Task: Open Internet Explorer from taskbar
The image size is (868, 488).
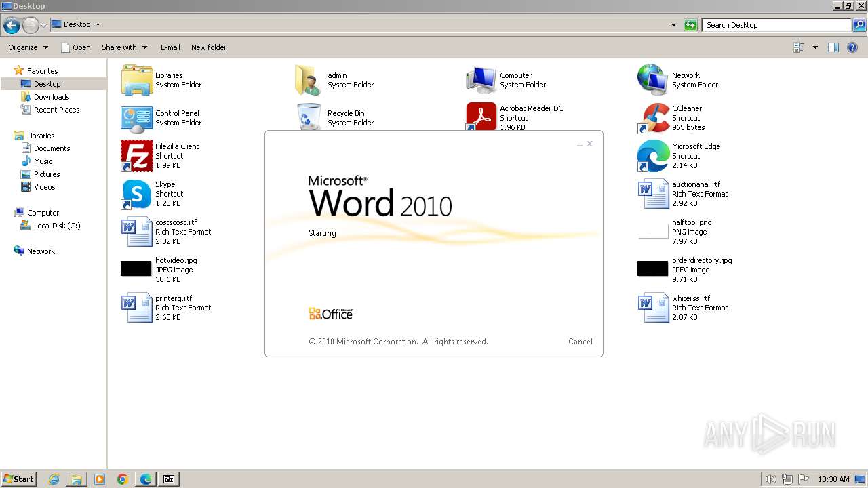Action: pyautogui.click(x=54, y=479)
